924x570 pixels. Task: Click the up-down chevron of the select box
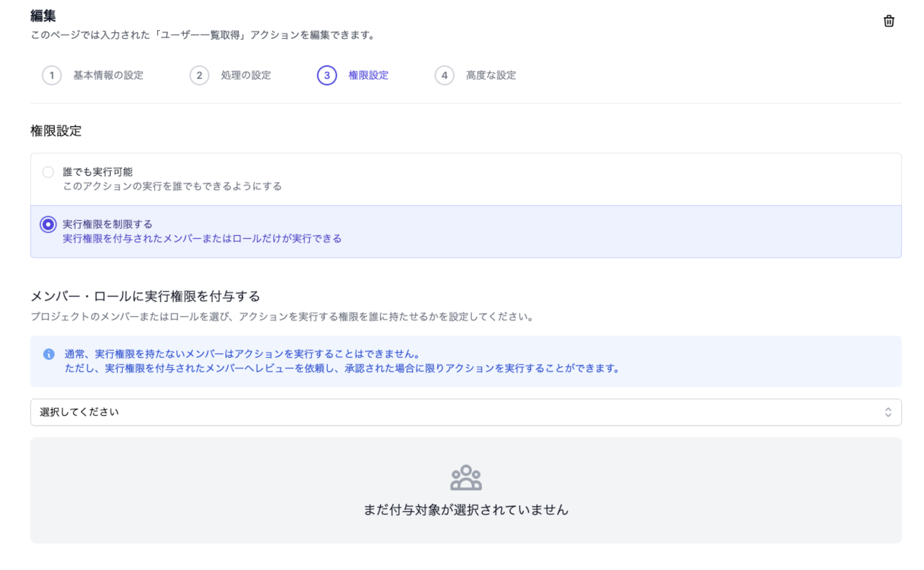[888, 412]
